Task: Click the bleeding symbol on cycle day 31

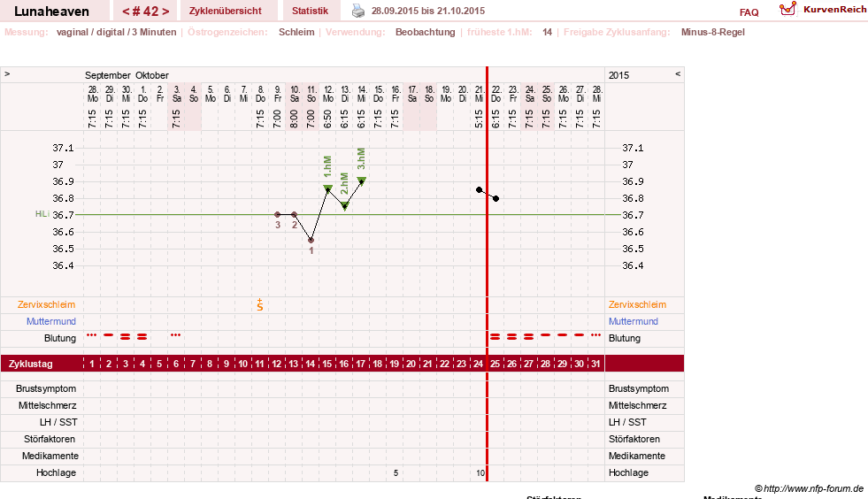Action: coord(595,335)
